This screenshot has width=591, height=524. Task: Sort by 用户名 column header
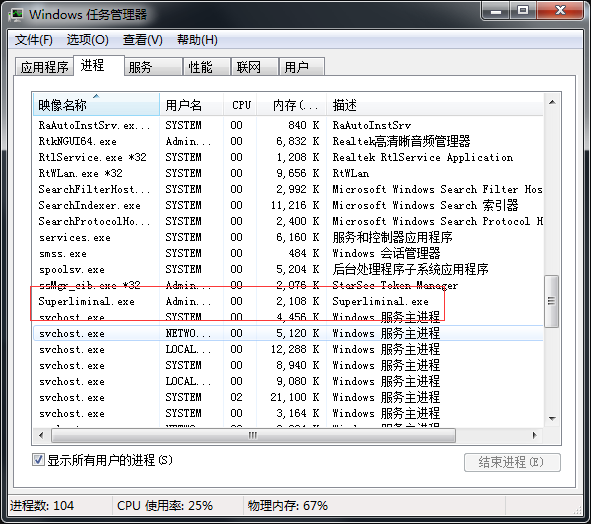pyautogui.click(x=192, y=104)
